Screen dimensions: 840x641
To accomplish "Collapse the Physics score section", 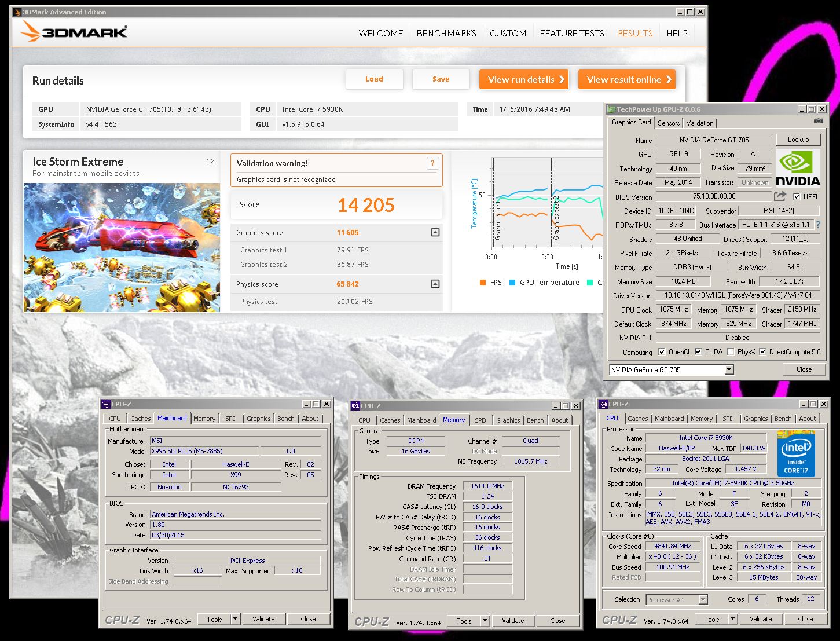I will pyautogui.click(x=435, y=284).
